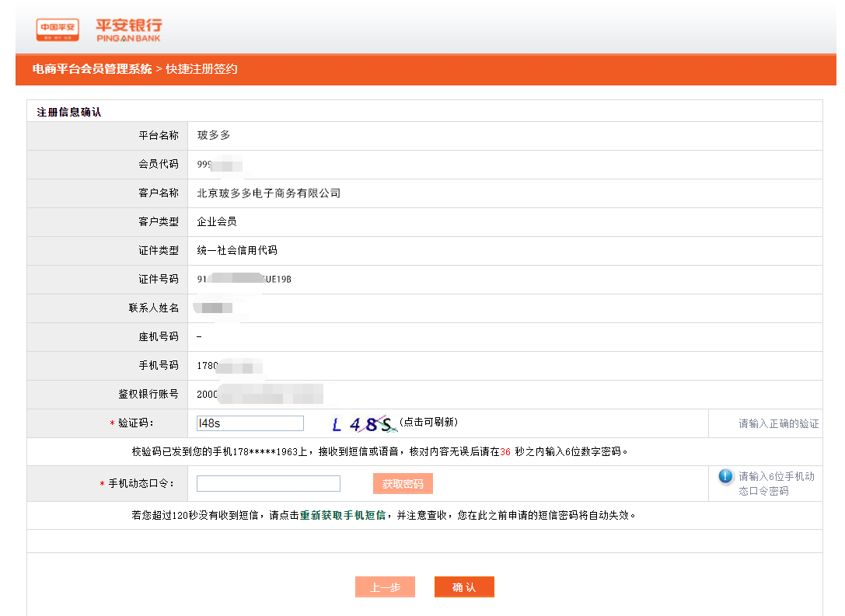
Task: Click the (点击可刷新) hint text
Action: coord(428,422)
